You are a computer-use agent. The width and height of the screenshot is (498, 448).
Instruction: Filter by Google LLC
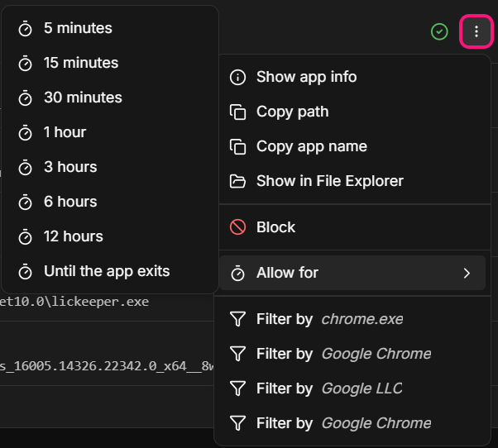352,388
